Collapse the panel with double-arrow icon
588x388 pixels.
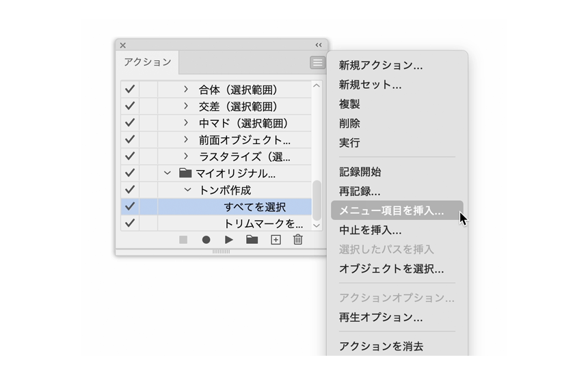319,45
